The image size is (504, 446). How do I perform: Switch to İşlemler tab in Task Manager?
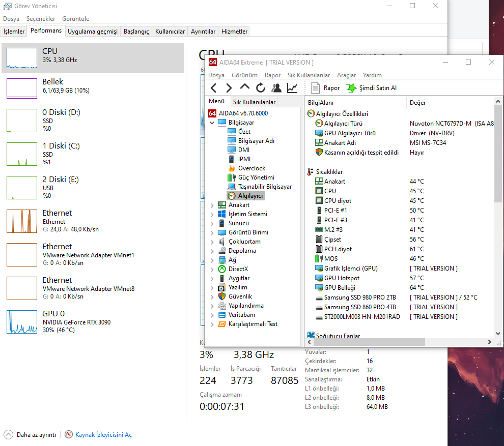(14, 32)
